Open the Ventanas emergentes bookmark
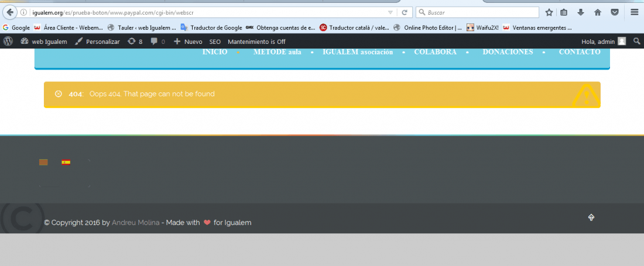This screenshot has height=266, width=644. (x=537, y=28)
